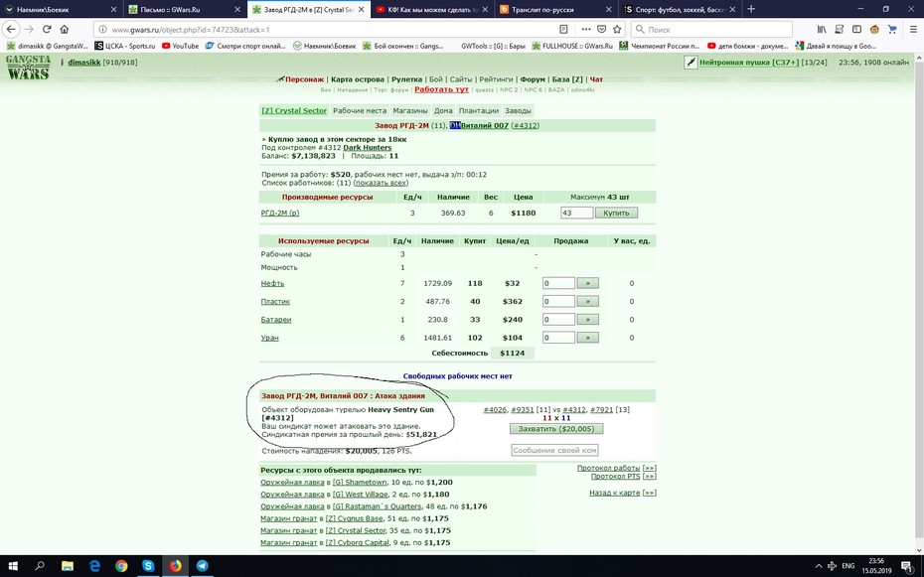Focus the buy quantity field showing 43
Screen dimensions: 924x577
[576, 213]
